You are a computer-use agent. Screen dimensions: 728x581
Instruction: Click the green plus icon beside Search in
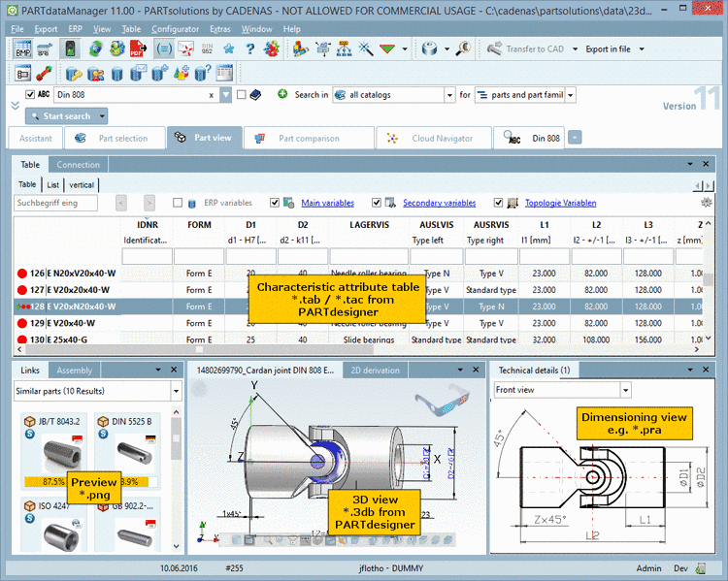[x=282, y=95]
